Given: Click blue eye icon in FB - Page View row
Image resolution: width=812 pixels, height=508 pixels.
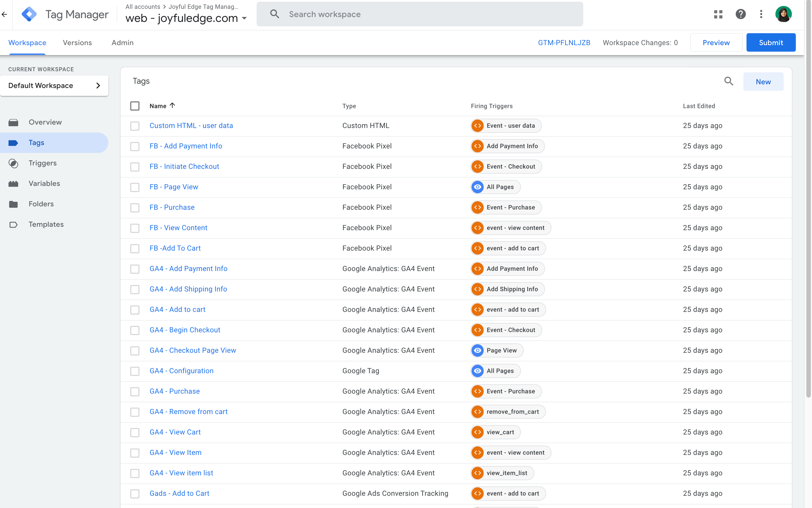Looking at the screenshot, I should coord(477,187).
